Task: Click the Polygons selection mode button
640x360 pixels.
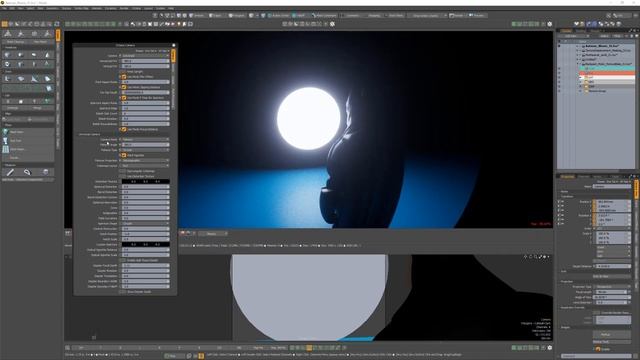Action: pos(237,16)
